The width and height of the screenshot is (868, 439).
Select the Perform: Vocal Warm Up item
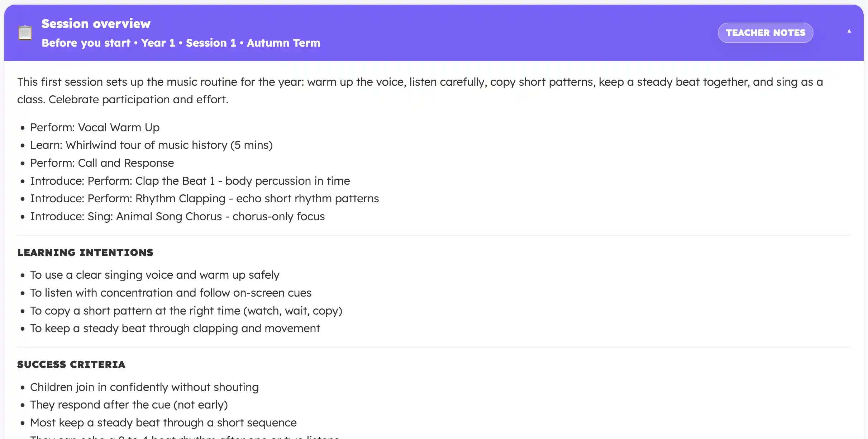click(x=95, y=127)
